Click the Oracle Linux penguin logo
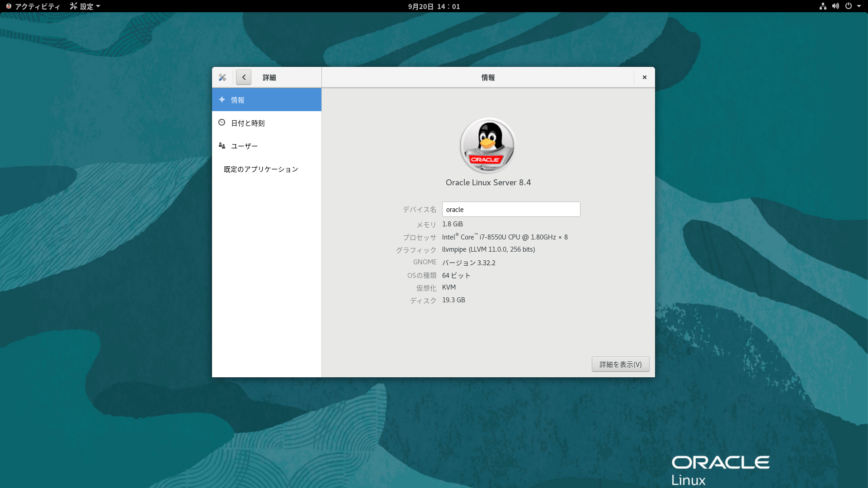 tap(487, 145)
